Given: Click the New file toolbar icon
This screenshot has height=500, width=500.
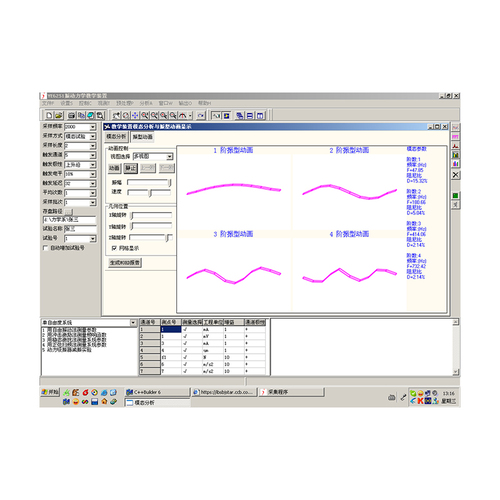Looking at the screenshot, I should 49,115.
